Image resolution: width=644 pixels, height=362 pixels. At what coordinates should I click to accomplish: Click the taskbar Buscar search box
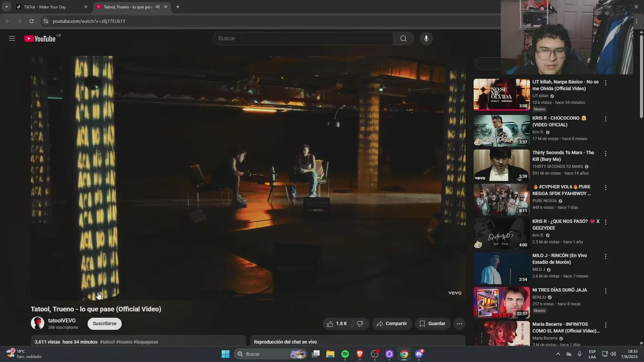(271, 354)
